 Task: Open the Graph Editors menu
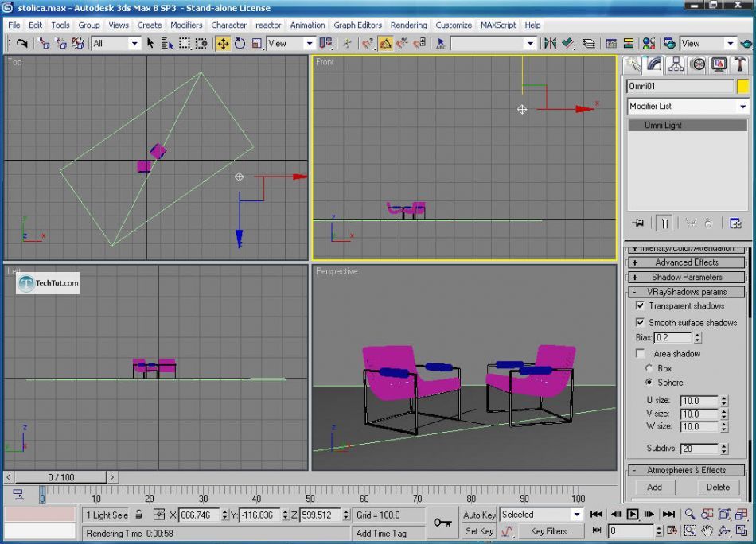(x=357, y=25)
